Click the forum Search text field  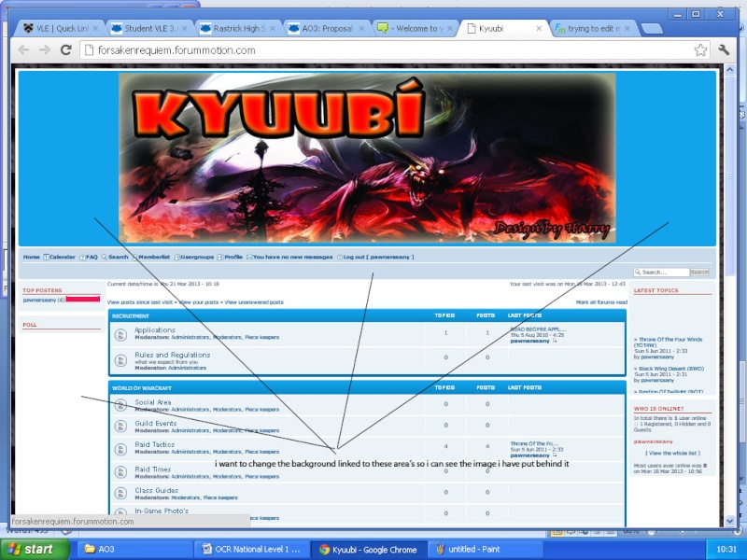[x=662, y=273]
